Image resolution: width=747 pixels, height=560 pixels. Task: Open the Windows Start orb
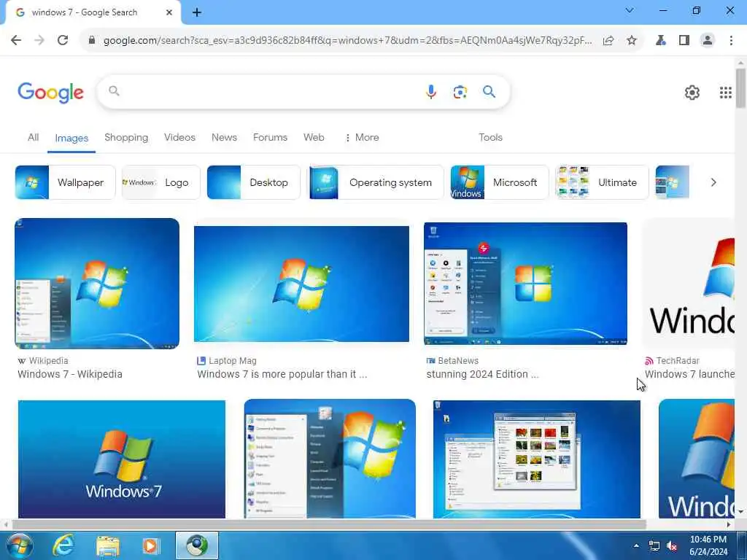tap(20, 545)
